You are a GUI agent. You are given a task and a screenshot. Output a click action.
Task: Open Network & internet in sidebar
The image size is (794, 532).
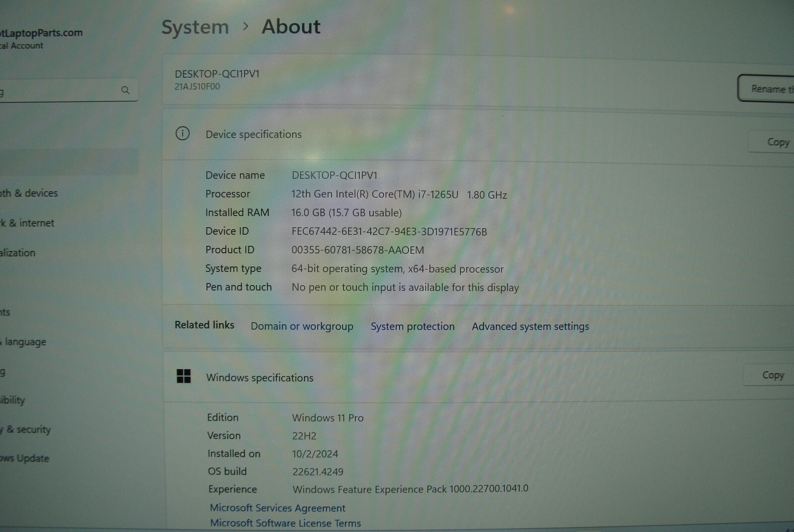coord(27,223)
